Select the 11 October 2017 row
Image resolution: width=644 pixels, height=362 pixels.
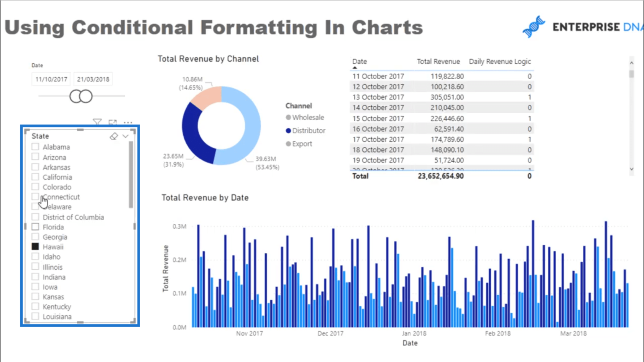click(442, 76)
